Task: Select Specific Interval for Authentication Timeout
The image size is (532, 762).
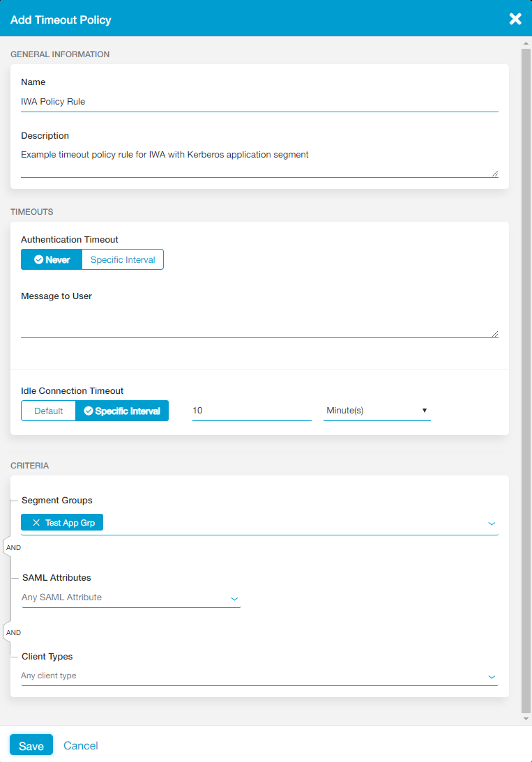Action: 123,260
